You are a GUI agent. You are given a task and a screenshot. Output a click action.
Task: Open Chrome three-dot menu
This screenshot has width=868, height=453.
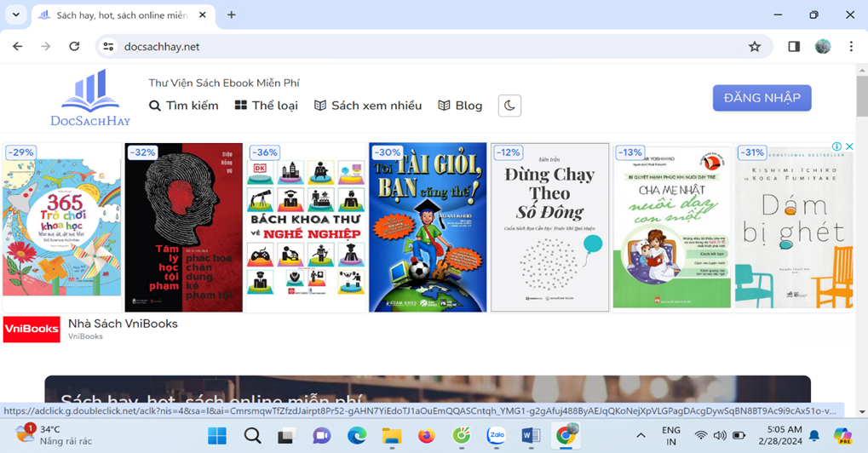850,47
